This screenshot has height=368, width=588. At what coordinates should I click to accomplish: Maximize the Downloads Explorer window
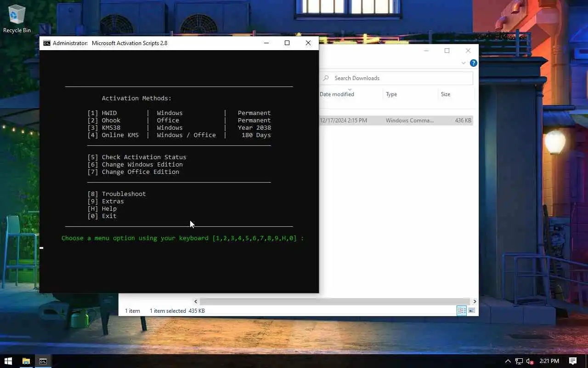[x=447, y=51]
